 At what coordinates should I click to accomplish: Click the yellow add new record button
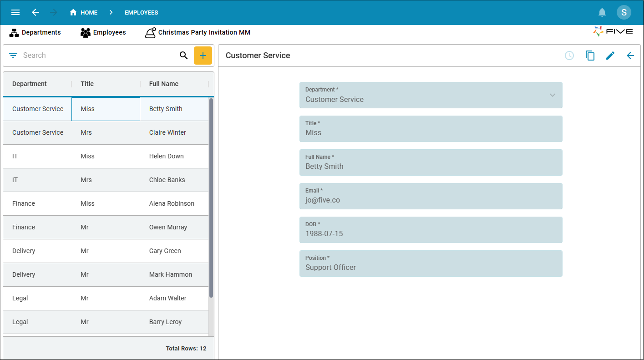[x=203, y=56]
